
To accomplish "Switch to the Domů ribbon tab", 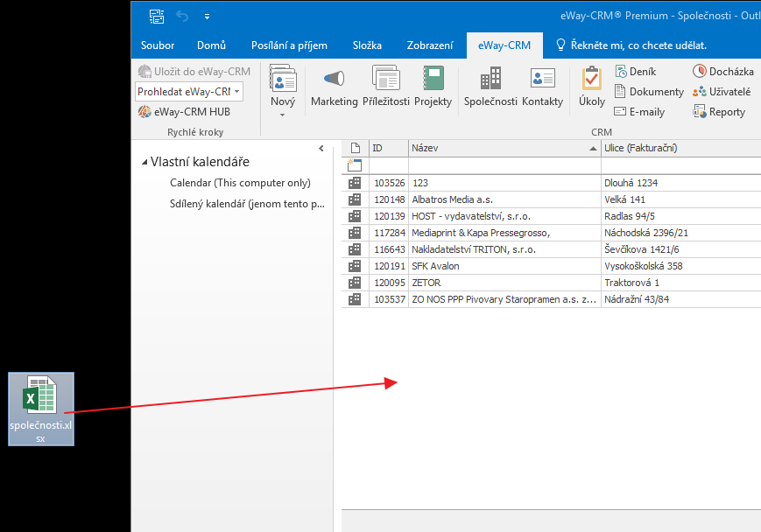I will 212,45.
